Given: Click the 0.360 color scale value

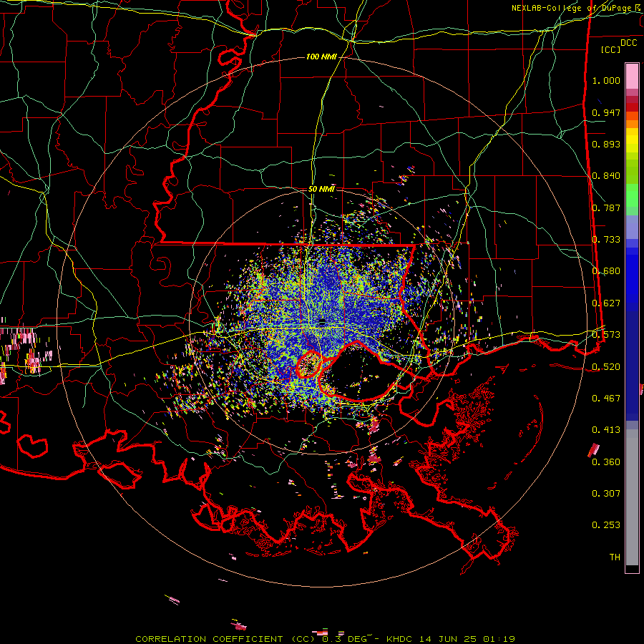Looking at the screenshot, I should pyautogui.click(x=606, y=462).
